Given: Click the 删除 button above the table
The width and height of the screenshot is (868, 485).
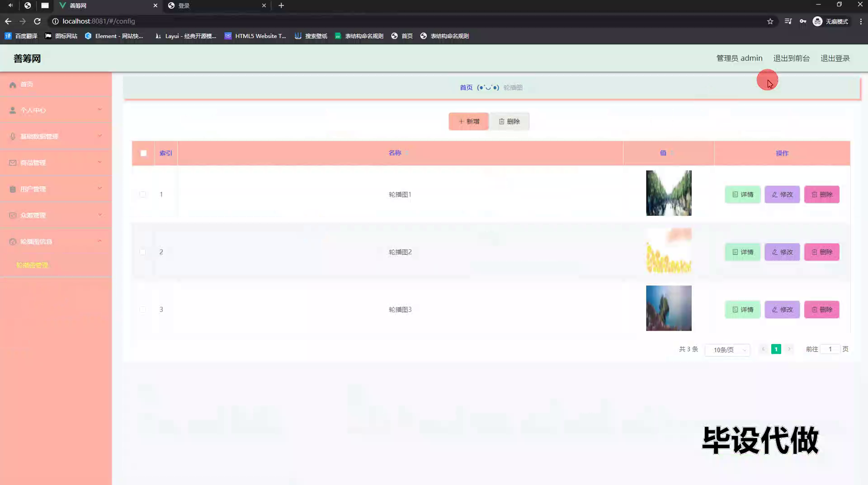Looking at the screenshot, I should tap(509, 122).
